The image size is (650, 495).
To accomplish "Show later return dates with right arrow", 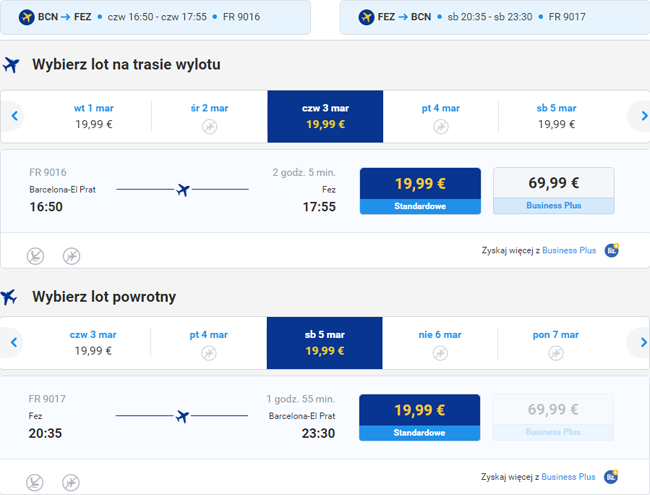I will pyautogui.click(x=643, y=343).
